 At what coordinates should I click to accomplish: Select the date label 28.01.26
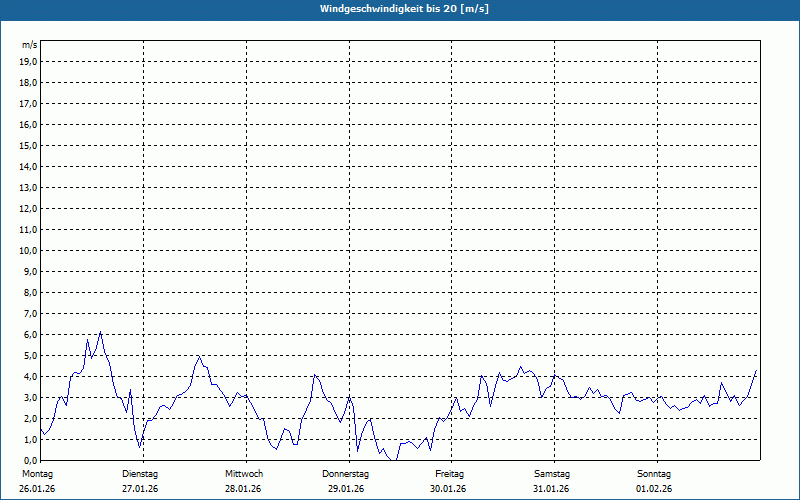[x=244, y=489]
